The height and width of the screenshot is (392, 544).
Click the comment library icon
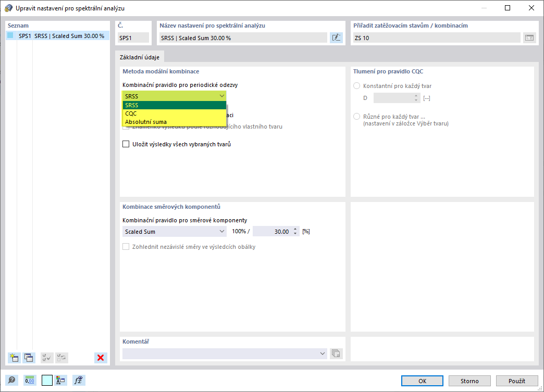click(336, 353)
